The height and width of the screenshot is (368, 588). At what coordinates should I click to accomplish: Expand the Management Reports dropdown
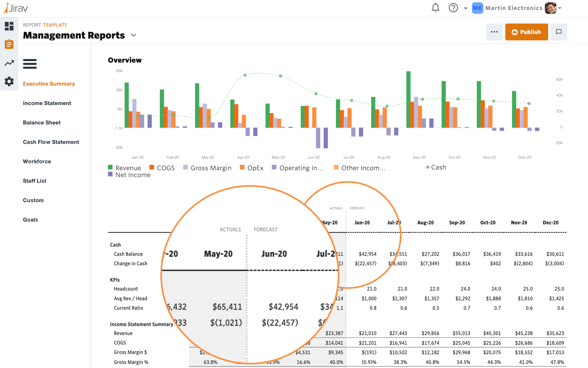point(134,35)
